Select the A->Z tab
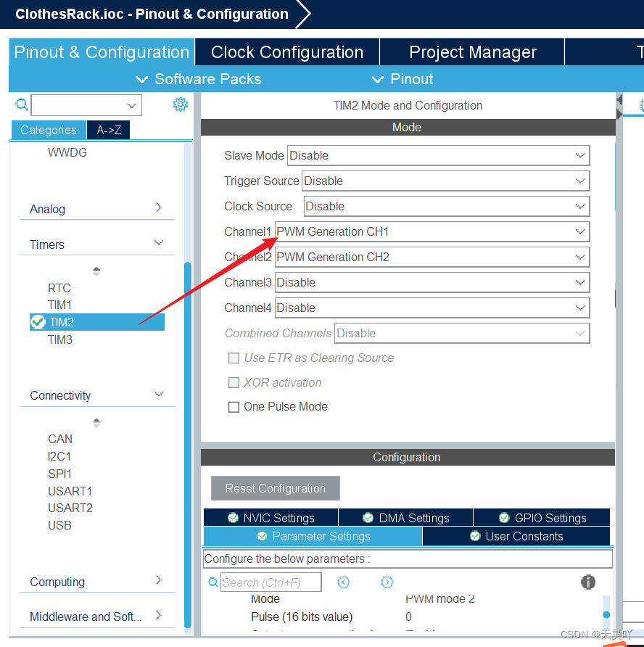Viewport: 644px width, 647px height. [109, 130]
